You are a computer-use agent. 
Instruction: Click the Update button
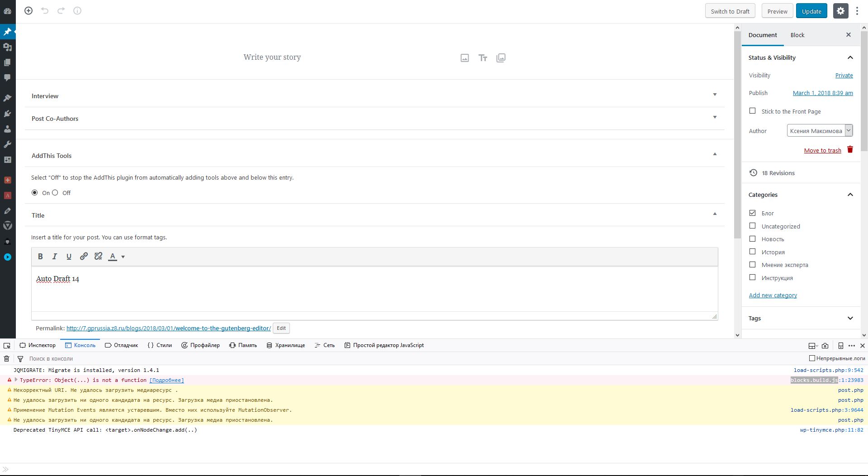(x=811, y=11)
